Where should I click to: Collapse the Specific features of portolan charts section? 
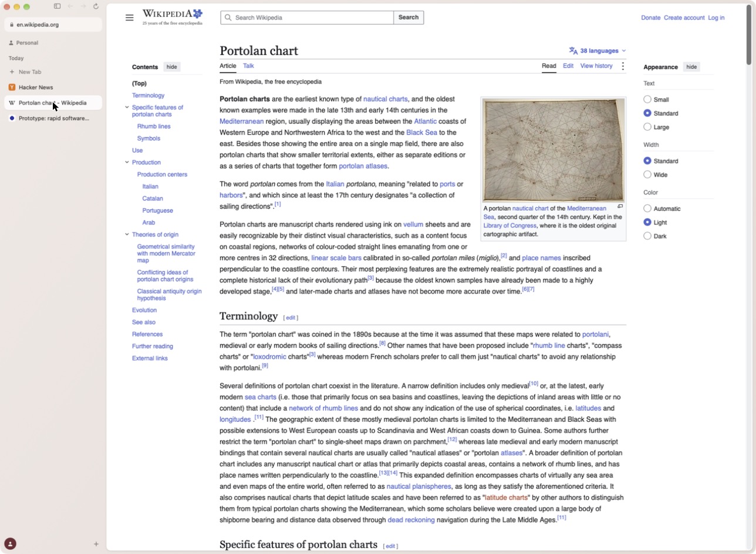[x=127, y=108]
